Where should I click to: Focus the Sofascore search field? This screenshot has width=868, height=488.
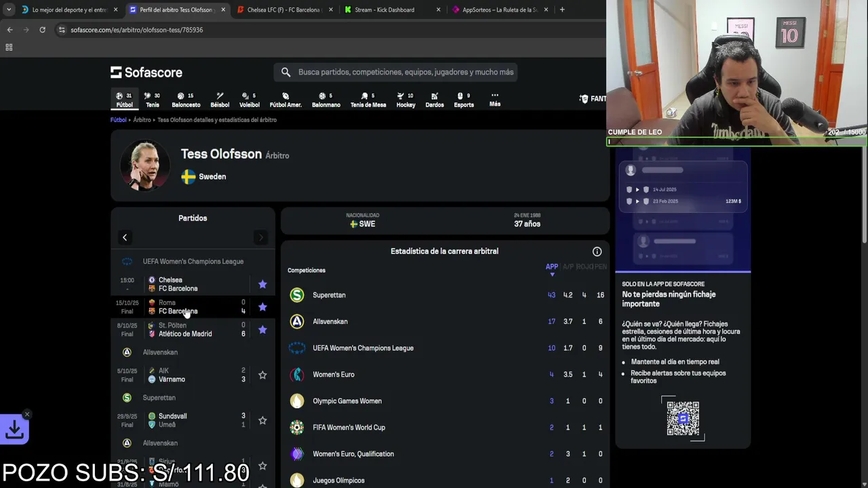(x=395, y=72)
